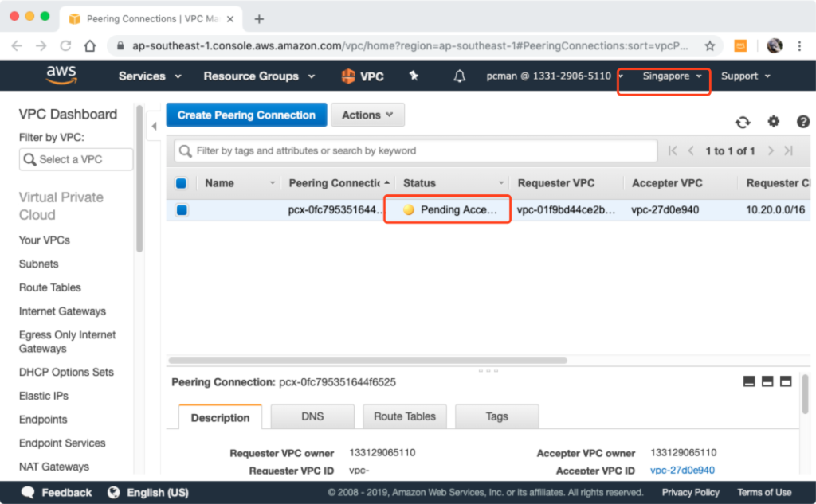Image resolution: width=816 pixels, height=504 pixels.
Task: Bookmark this page with the star icon
Action: [710, 45]
